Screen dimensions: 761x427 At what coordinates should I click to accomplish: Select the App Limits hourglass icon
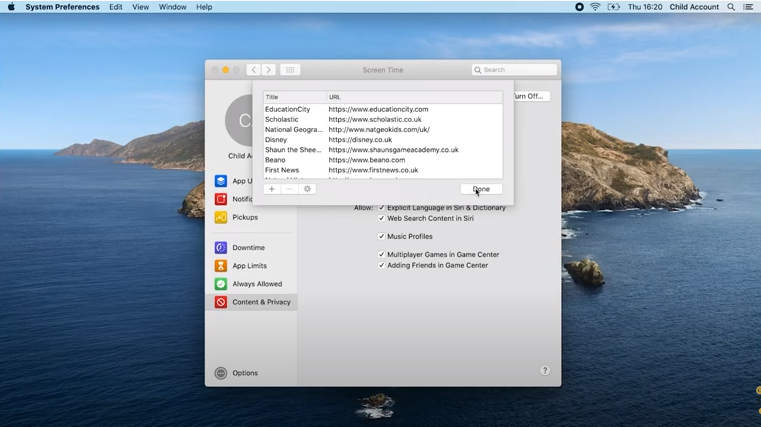coord(221,266)
